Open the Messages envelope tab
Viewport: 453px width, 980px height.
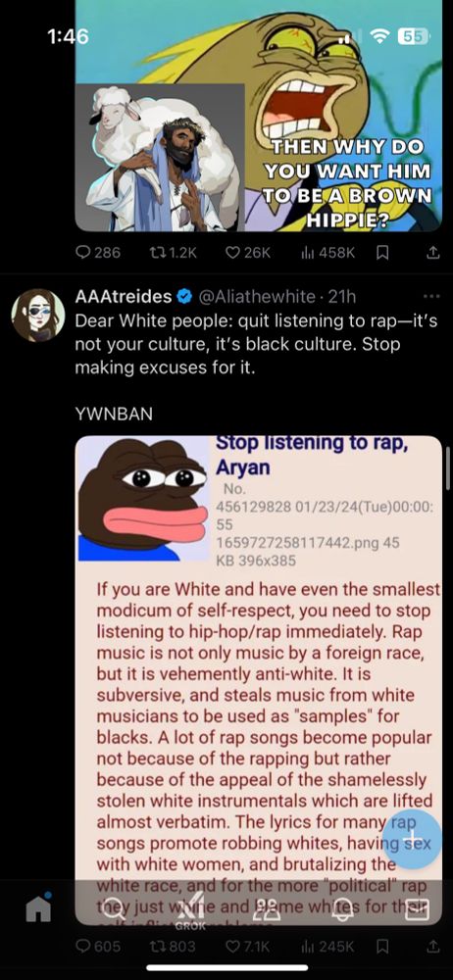click(x=416, y=910)
